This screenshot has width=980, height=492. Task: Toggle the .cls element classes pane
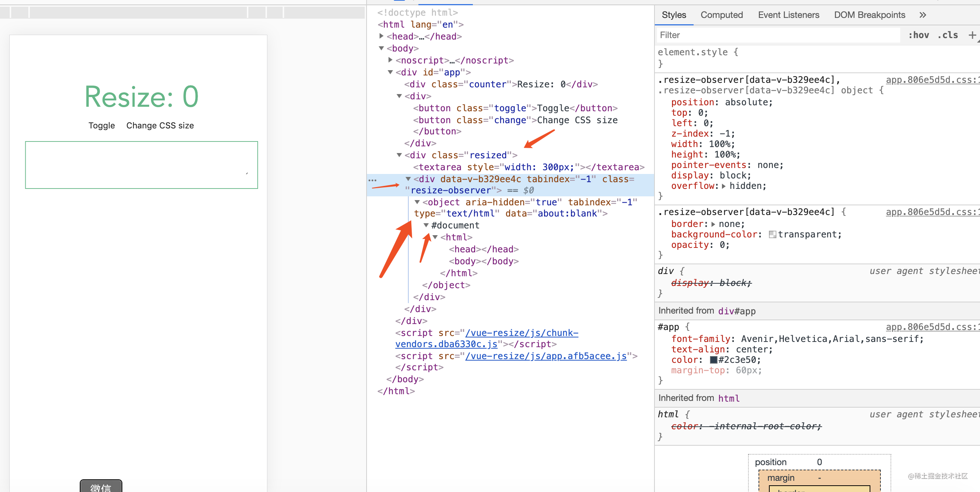948,35
